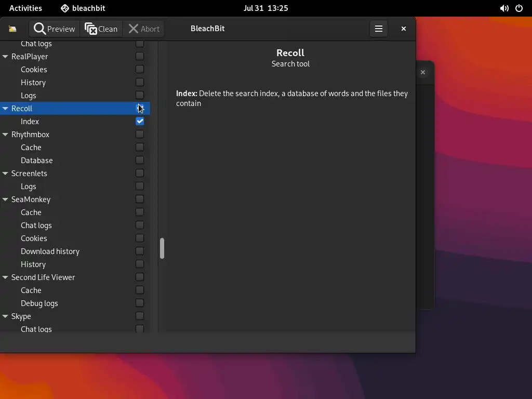Collapse the Second Life Viewer group
The width and height of the screenshot is (532, 399).
tap(5, 277)
